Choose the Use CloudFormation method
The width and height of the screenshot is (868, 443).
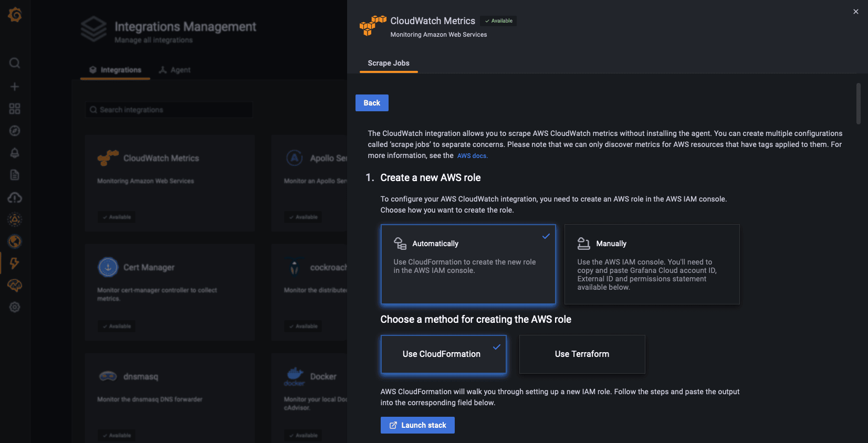point(443,354)
